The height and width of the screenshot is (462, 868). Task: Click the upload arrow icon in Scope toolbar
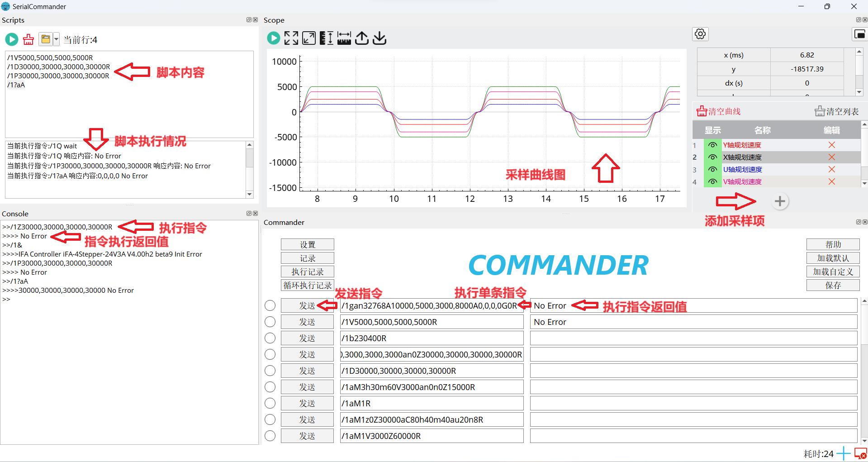[x=361, y=38]
